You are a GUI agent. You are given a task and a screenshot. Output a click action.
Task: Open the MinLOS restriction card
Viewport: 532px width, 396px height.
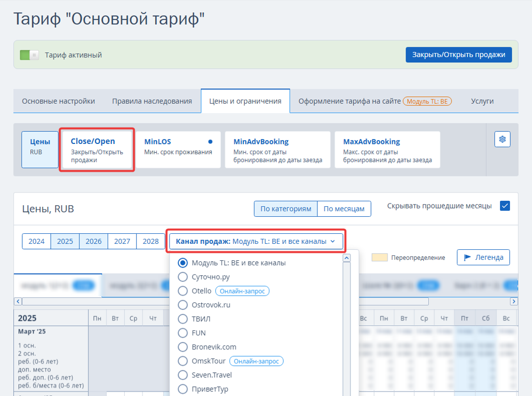pyautogui.click(x=178, y=149)
